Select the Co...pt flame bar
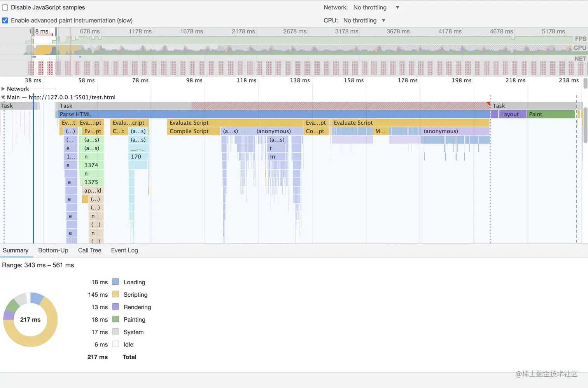The height and width of the screenshot is (388, 588). [316, 131]
